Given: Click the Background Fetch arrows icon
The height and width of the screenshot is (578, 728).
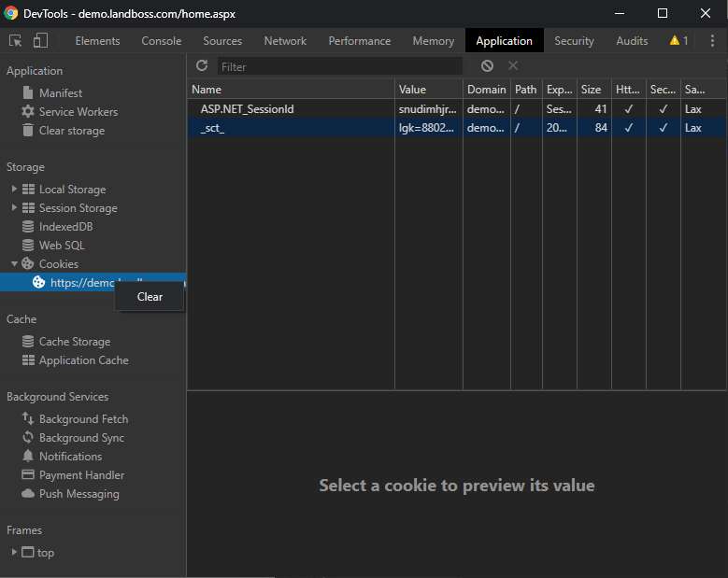Looking at the screenshot, I should [x=28, y=419].
